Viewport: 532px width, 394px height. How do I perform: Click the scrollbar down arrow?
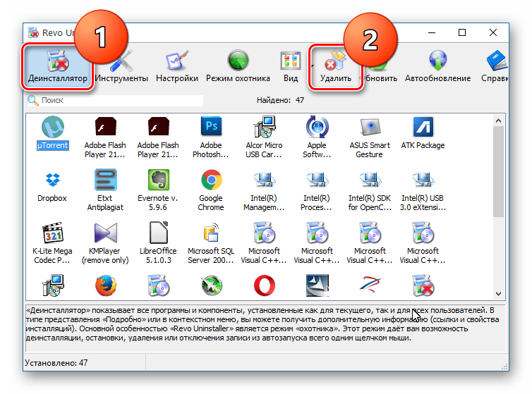point(498,294)
